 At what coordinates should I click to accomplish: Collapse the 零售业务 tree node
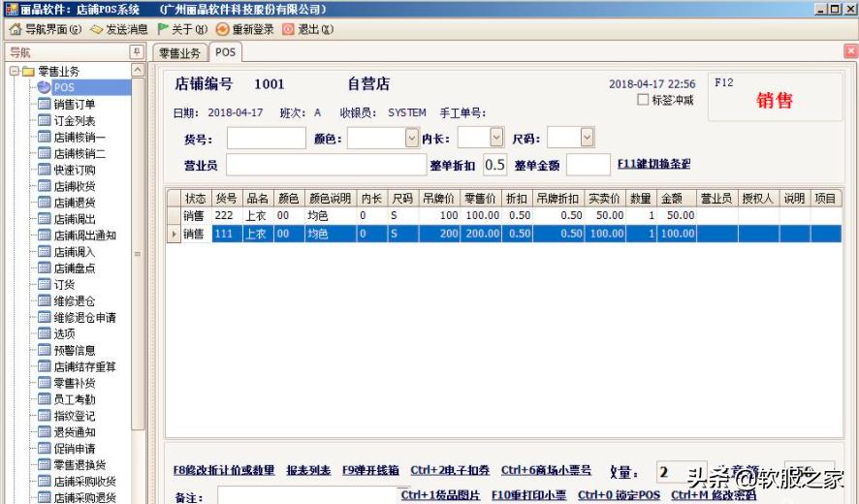point(14,71)
